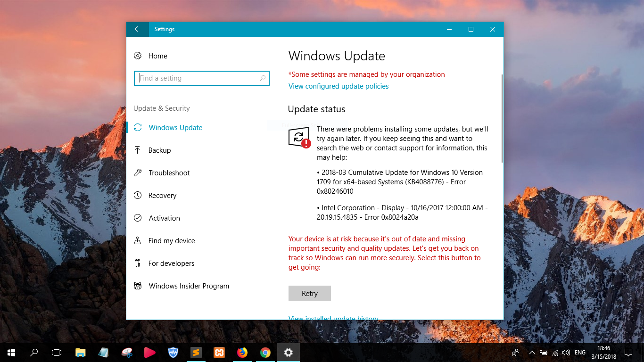
Task: Expand hidden icons in the system tray
Action: (x=532, y=352)
